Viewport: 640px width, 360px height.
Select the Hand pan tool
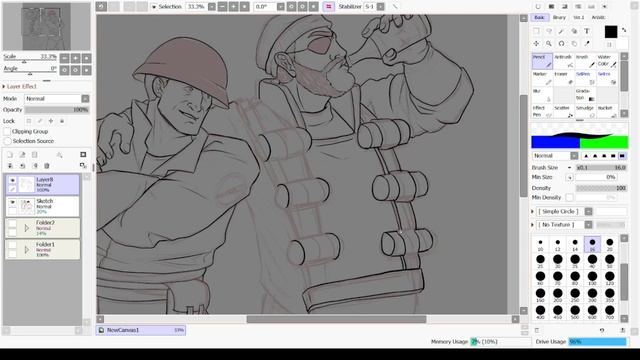coord(574,43)
